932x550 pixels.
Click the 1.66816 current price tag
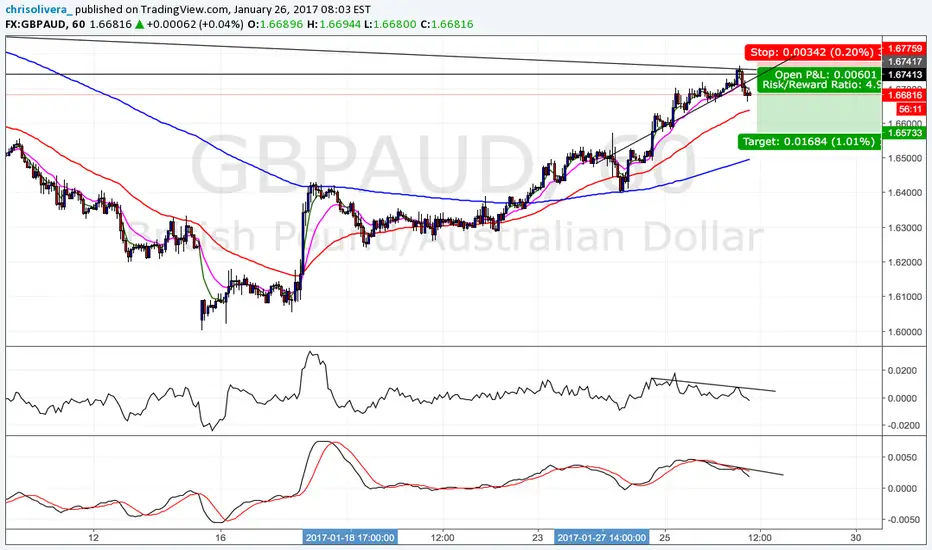(904, 95)
